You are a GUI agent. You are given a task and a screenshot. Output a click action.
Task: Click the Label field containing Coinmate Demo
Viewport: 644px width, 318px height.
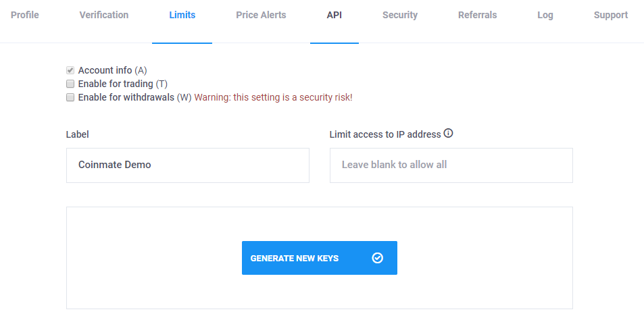188,165
